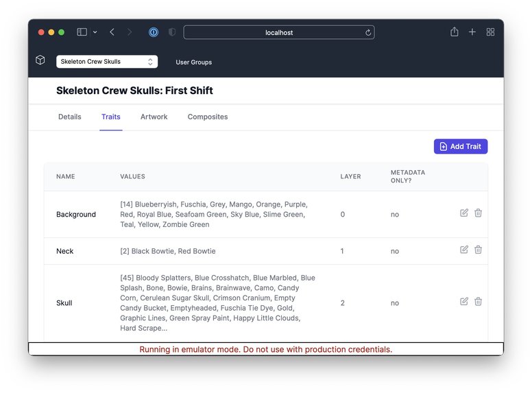Toggle the Safari sidebar icon
The width and height of the screenshot is (532, 393).
coord(82,32)
